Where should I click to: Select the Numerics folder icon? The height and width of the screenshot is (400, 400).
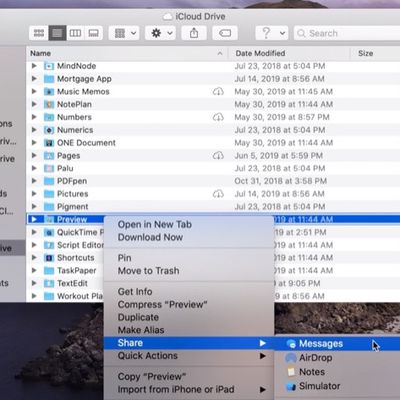point(49,130)
